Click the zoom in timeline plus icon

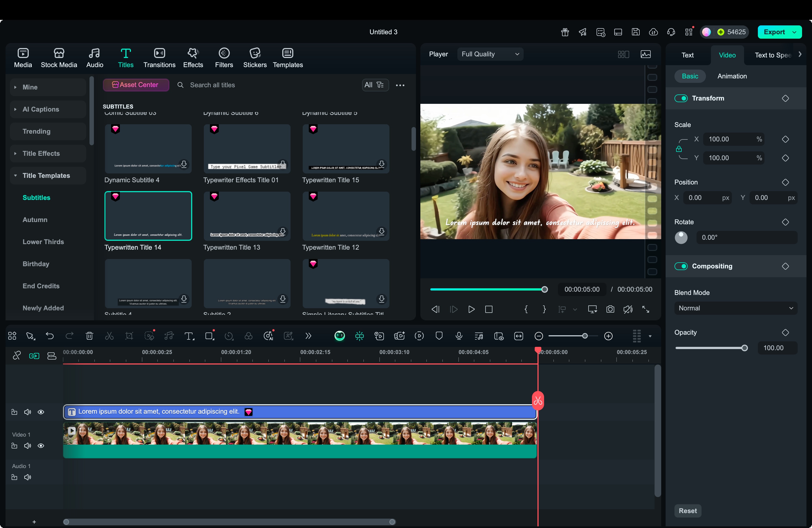coord(608,336)
